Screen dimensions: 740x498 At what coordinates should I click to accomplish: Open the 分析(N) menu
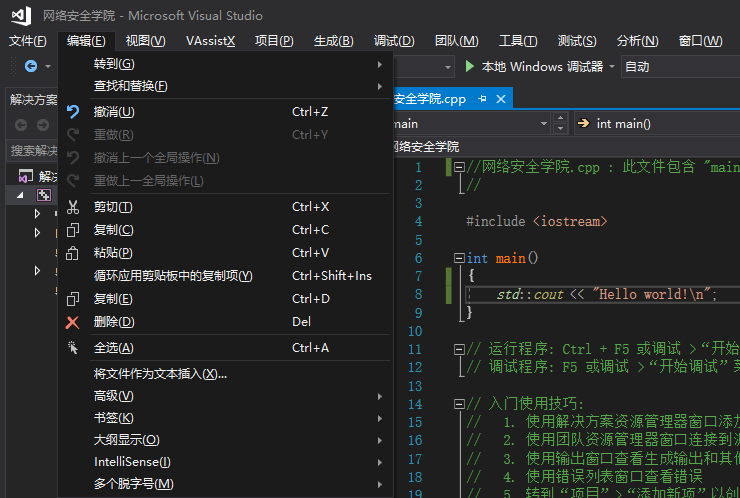[x=637, y=41]
